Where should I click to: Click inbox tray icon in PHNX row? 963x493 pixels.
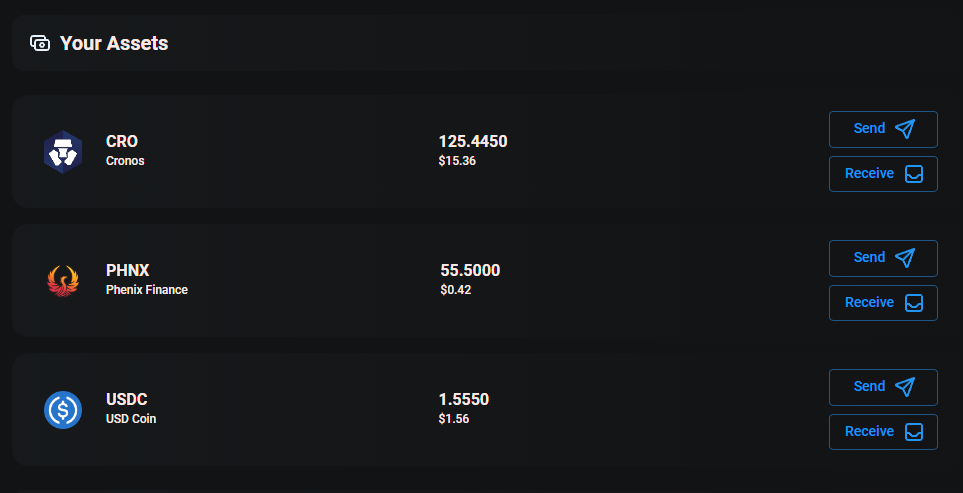pyautogui.click(x=914, y=303)
